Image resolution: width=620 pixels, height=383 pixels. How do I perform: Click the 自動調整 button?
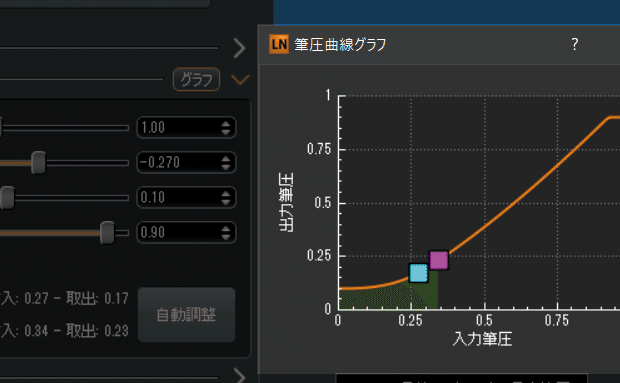pos(186,315)
